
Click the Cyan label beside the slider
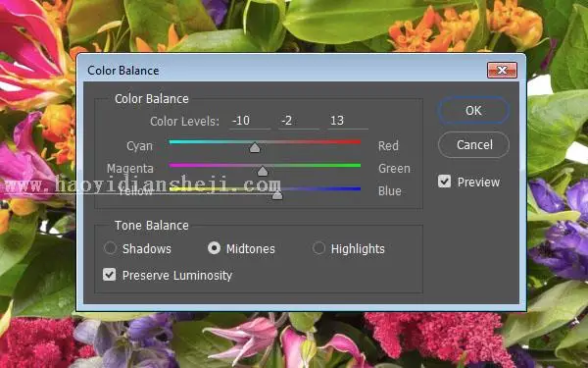(x=139, y=145)
